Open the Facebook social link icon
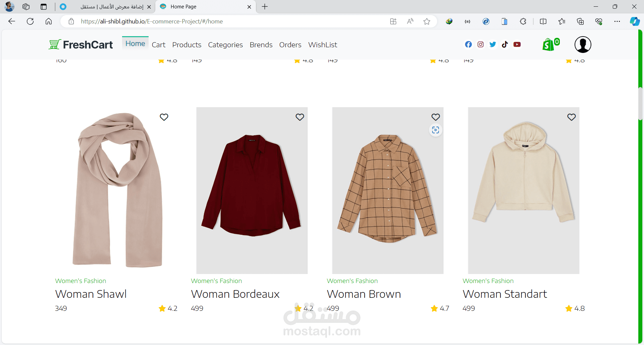The height and width of the screenshot is (345, 644). point(469,45)
